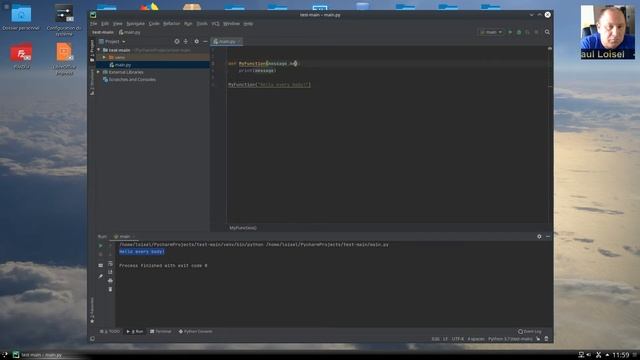The width and height of the screenshot is (640, 360).
Task: Click pin tab icon in Run panel
Action: (x=101, y=276)
